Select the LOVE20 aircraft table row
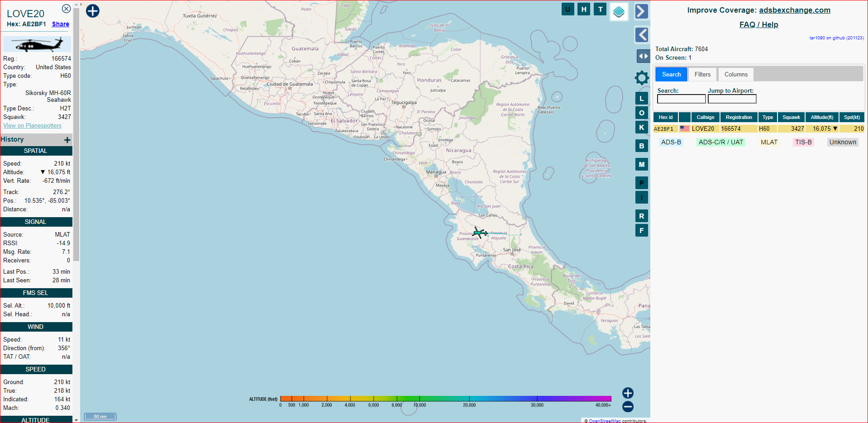Image resolution: width=868 pixels, height=423 pixels. point(758,129)
